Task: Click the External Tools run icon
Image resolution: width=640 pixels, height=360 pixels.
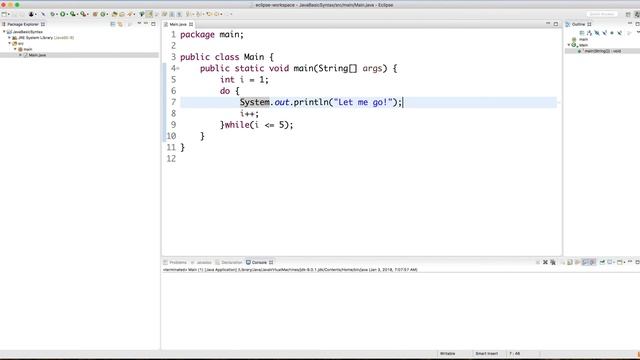Action: (83, 14)
